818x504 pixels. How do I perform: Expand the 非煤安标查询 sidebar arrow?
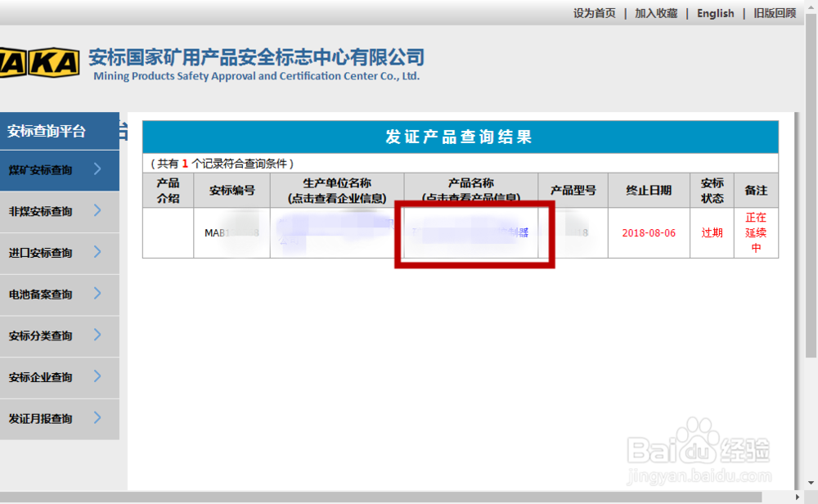[97, 212]
